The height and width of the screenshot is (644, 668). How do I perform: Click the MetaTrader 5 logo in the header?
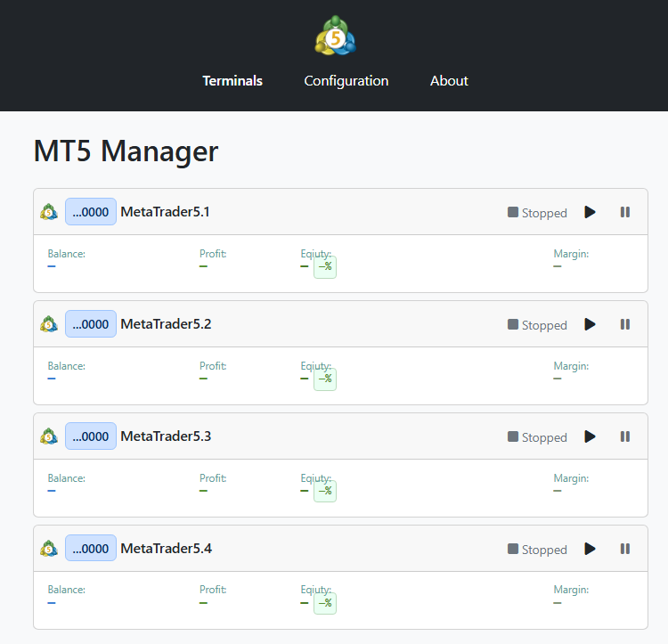tap(335, 36)
